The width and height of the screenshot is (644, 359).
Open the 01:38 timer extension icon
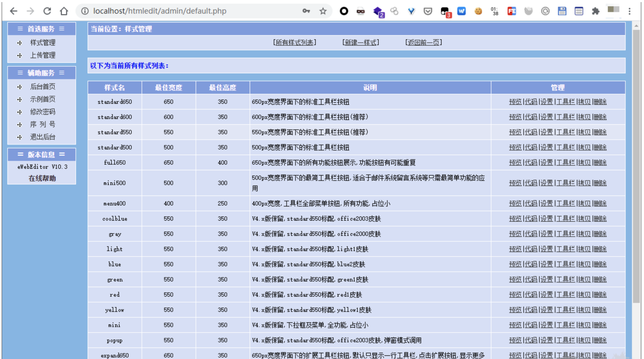(x=495, y=11)
